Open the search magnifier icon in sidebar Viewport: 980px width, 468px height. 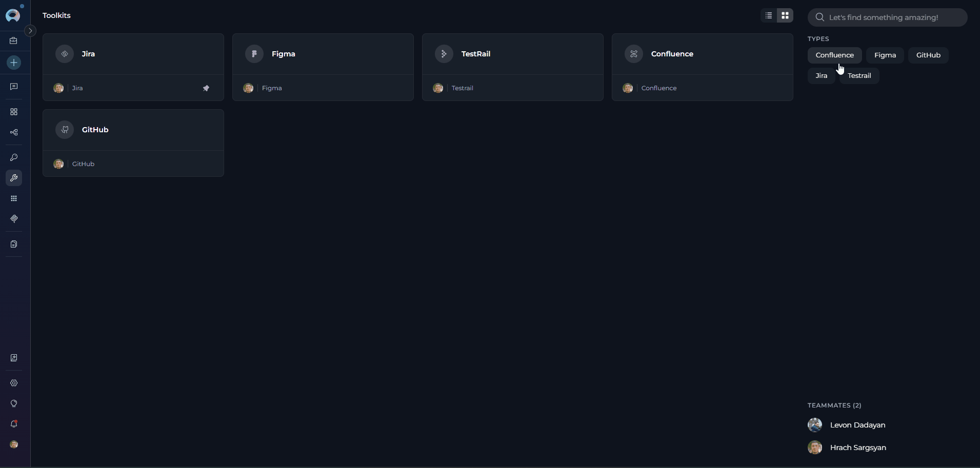point(13,157)
